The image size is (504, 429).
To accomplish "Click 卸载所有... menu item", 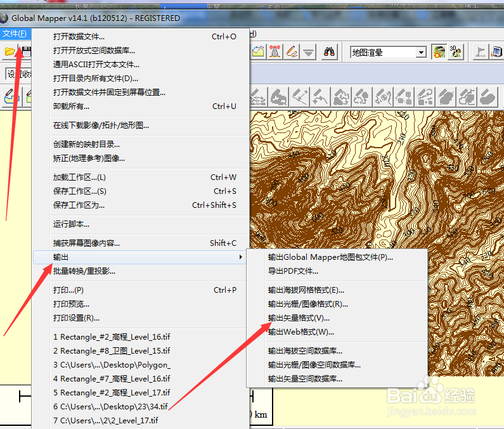I will point(141,106).
